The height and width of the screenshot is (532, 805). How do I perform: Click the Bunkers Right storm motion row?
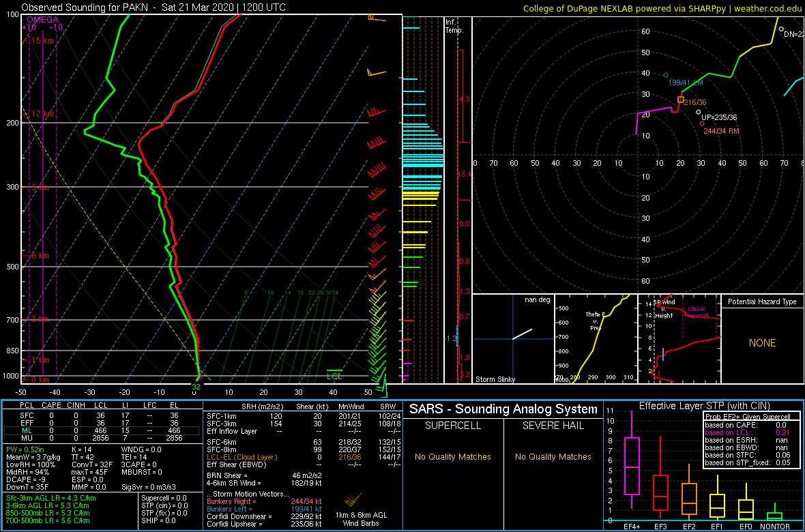(265, 501)
